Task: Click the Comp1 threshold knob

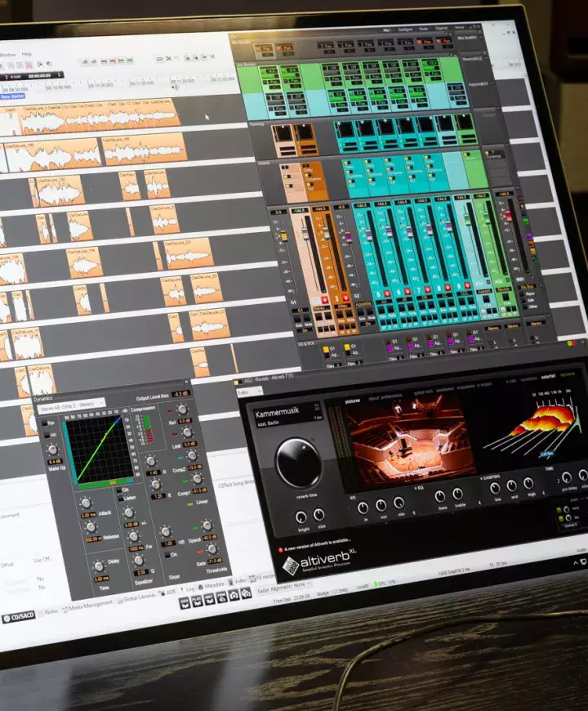Action: tap(197, 478)
